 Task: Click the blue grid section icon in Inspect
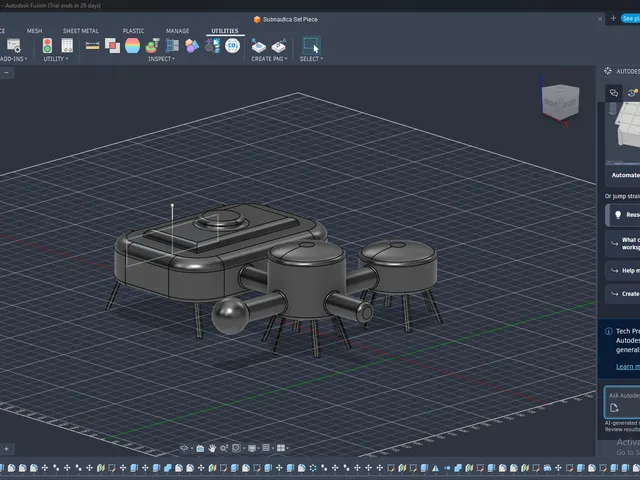(x=172, y=46)
